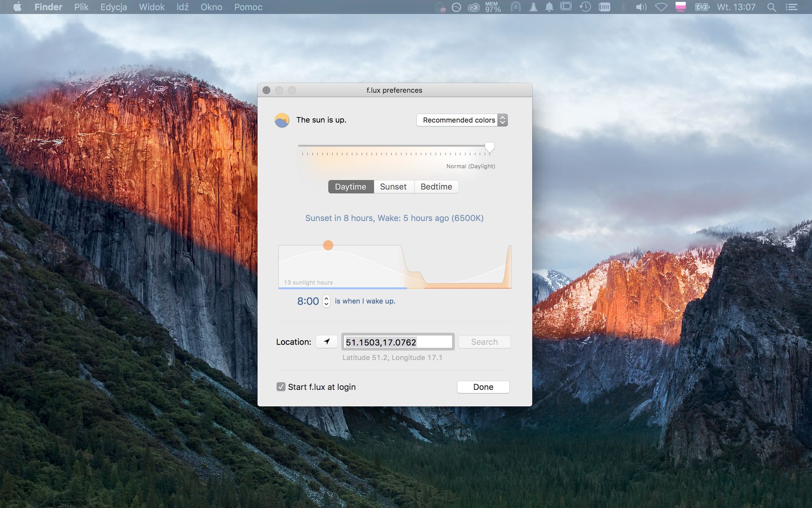The width and height of the screenshot is (812, 508).
Task: Open the Edycja menu
Action: [114, 7]
